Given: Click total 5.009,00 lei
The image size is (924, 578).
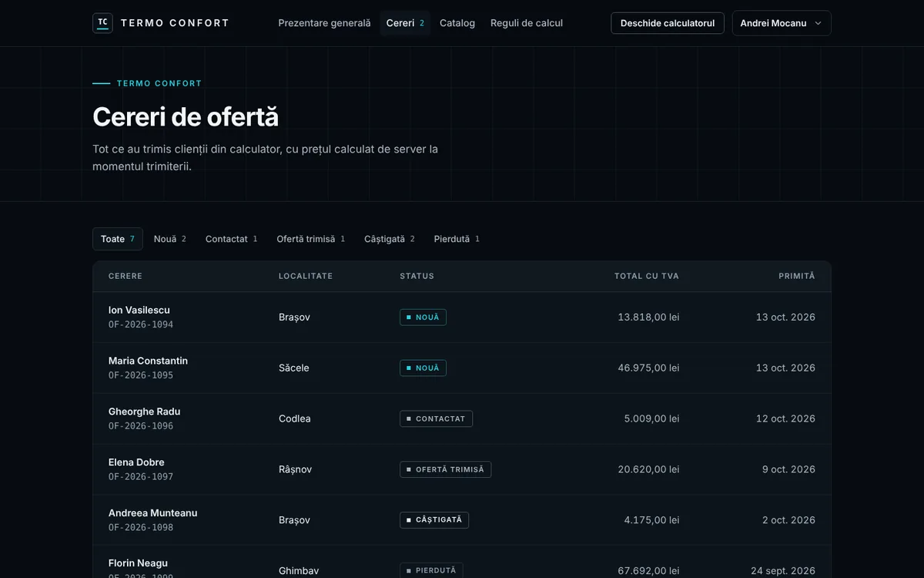Looking at the screenshot, I should (x=651, y=418).
